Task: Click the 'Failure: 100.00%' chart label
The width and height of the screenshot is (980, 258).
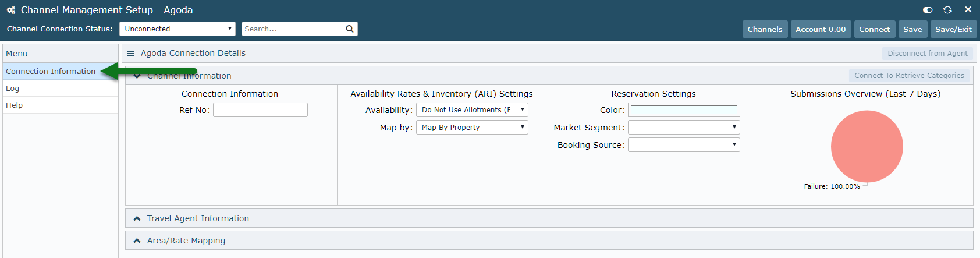Action: click(832, 186)
